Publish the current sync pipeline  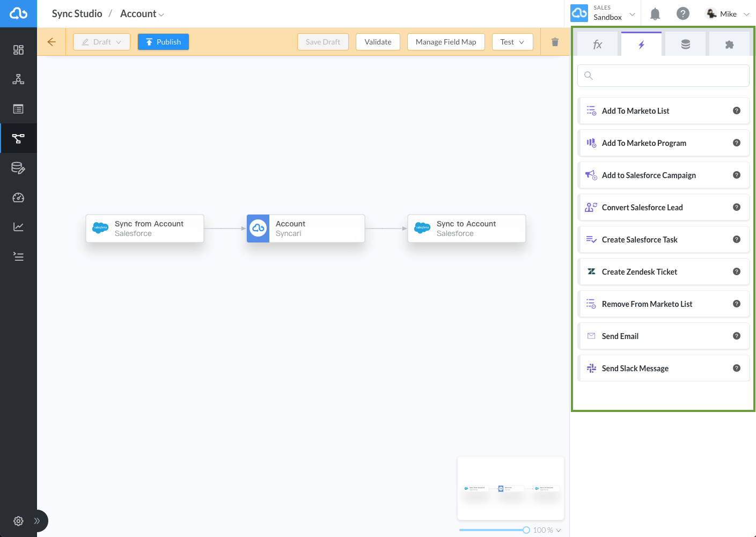click(163, 41)
